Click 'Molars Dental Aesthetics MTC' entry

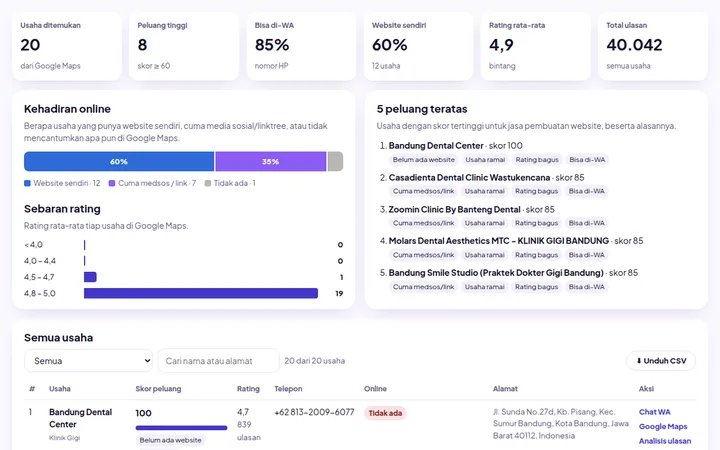click(x=499, y=241)
